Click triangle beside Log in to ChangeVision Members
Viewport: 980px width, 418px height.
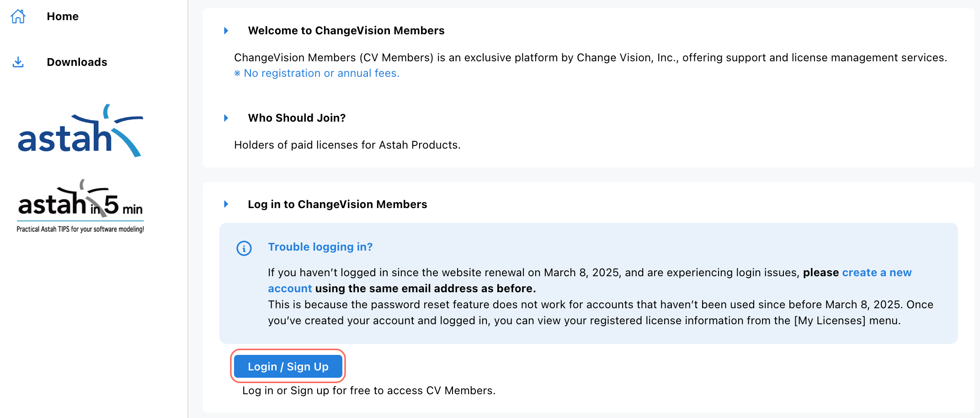coord(226,204)
